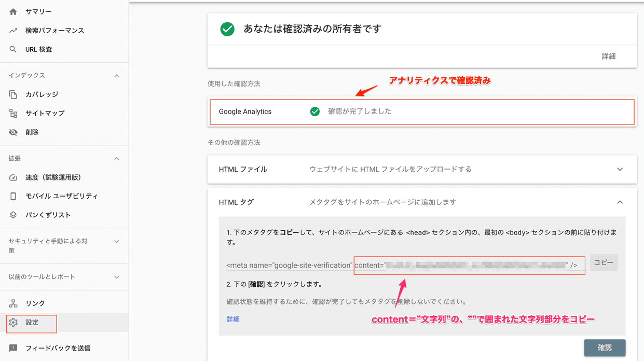The width and height of the screenshot is (644, 361).
Task: Open the パンくずリスト breadcrumbs report
Action: coord(47,214)
